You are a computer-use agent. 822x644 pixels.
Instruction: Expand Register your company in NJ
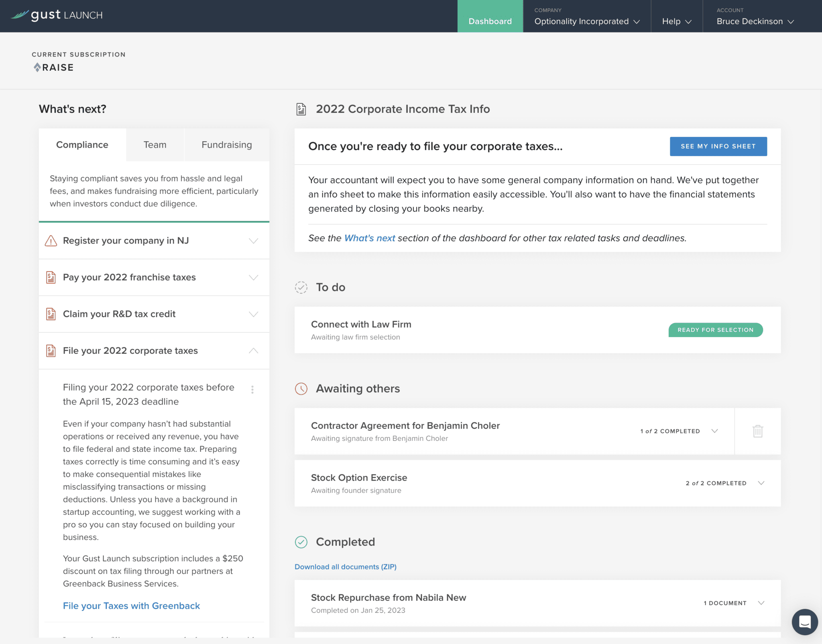[253, 241]
